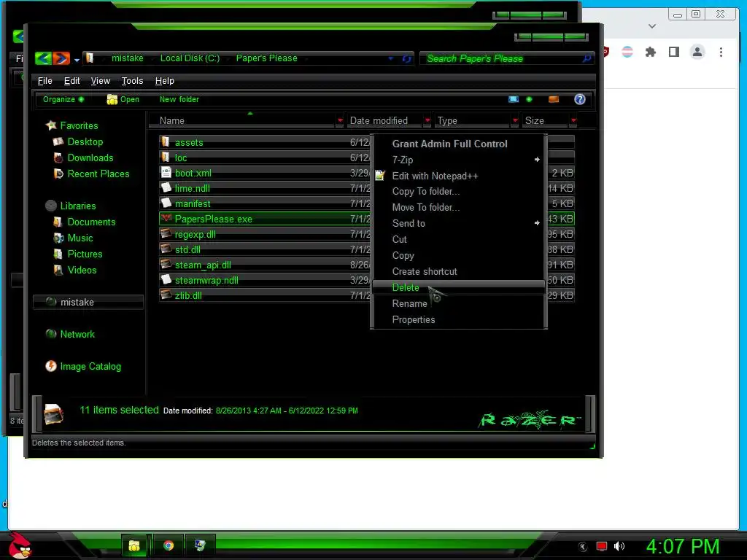Open the Type column filter dropdown
Screen dimensions: 747x560
(x=515, y=121)
